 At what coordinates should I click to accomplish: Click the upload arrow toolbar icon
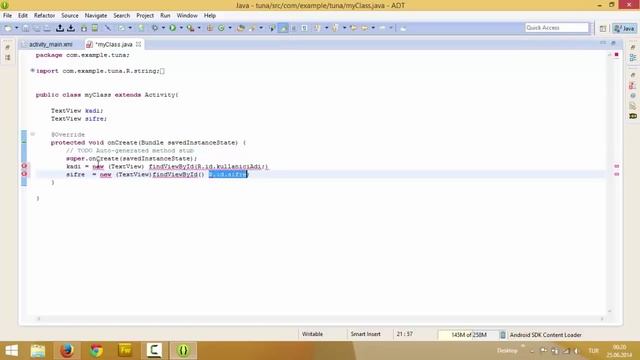(x=60, y=28)
